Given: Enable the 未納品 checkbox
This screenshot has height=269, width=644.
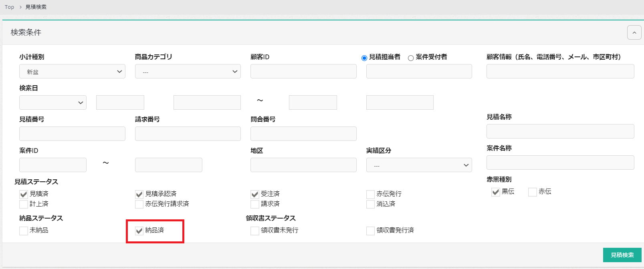Looking at the screenshot, I should (x=24, y=231).
